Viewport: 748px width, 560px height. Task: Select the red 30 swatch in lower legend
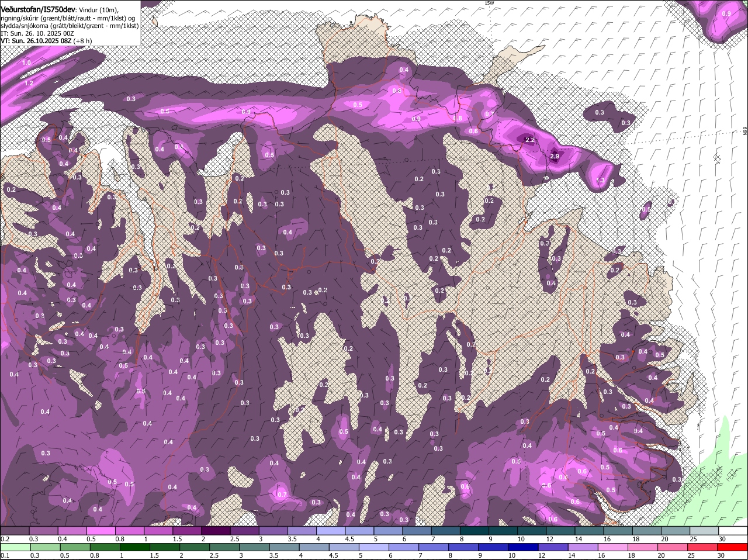click(x=732, y=547)
